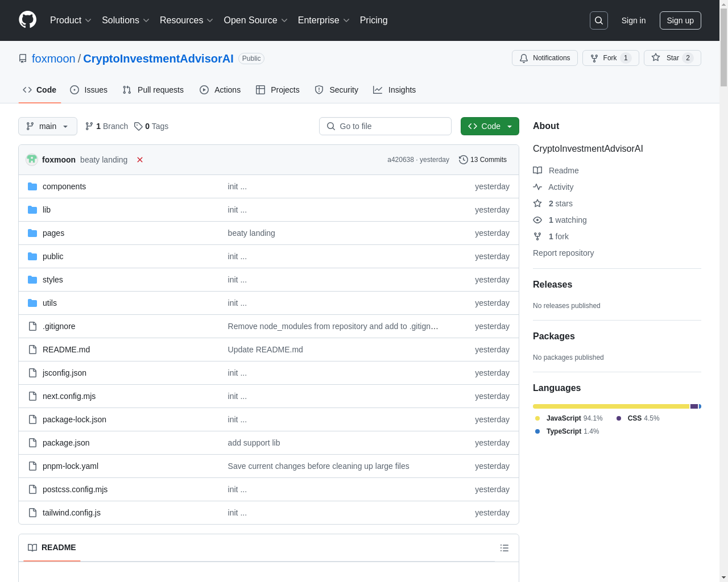
Task: Click the foxmoon avatar icon
Action: pos(32,160)
